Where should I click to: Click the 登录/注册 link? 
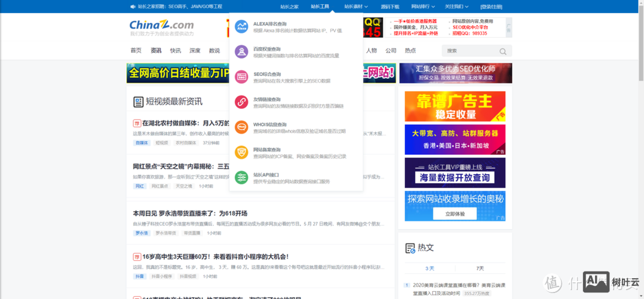tap(491, 7)
